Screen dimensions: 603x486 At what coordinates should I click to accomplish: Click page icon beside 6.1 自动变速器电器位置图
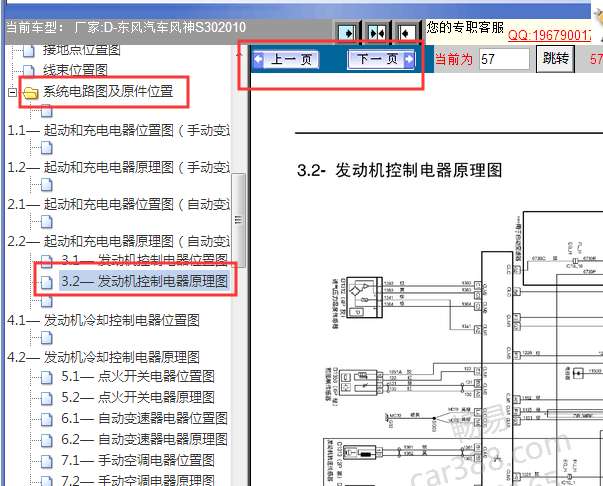point(47,419)
